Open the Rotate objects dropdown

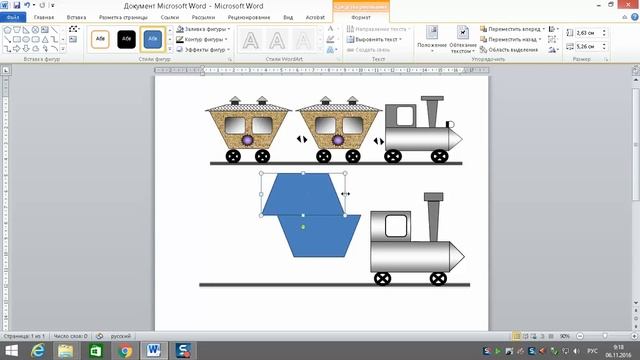pos(554,50)
